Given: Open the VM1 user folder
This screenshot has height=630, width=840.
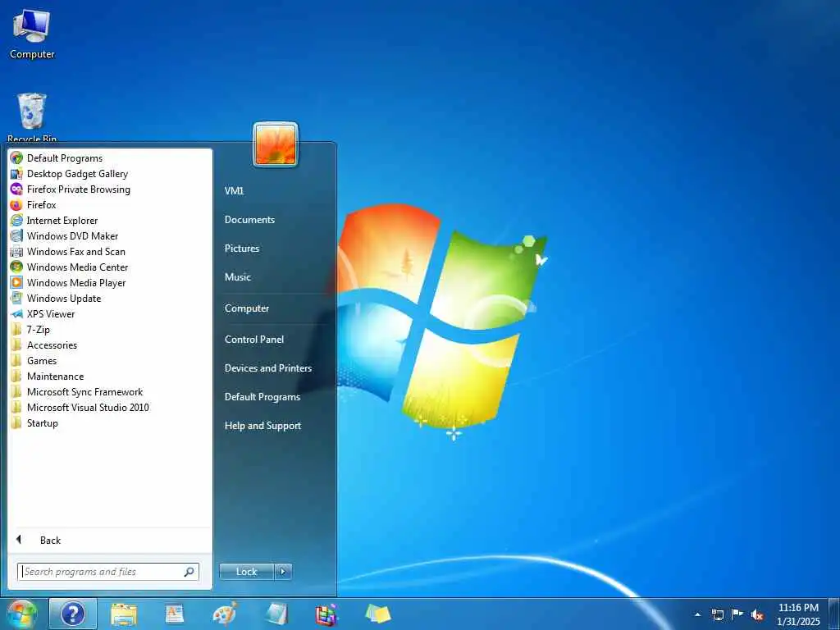Looking at the screenshot, I should click(234, 190).
